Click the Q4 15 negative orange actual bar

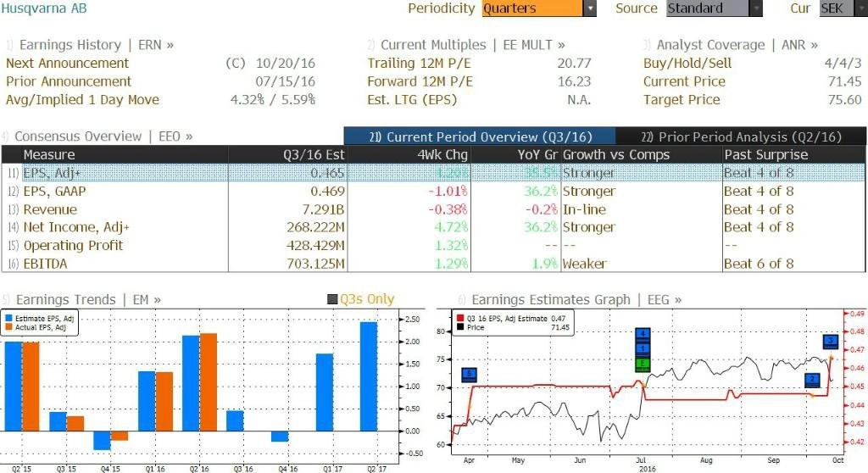[120, 436]
